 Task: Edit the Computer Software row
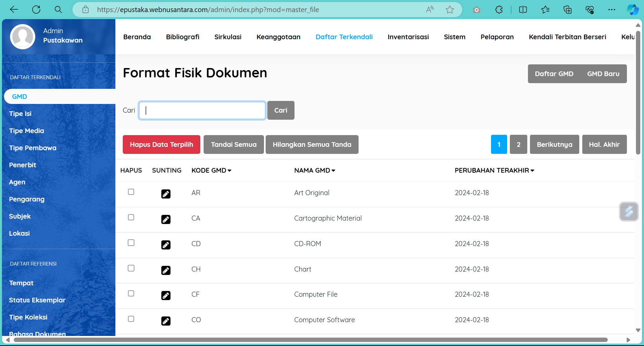[166, 321]
